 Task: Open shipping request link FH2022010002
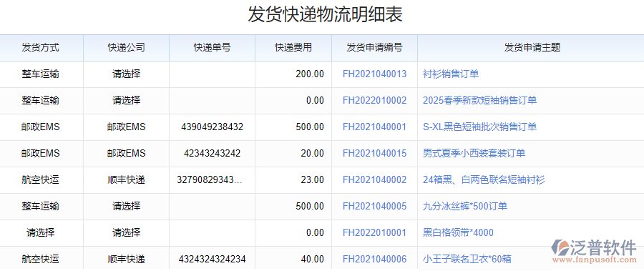[374, 100]
